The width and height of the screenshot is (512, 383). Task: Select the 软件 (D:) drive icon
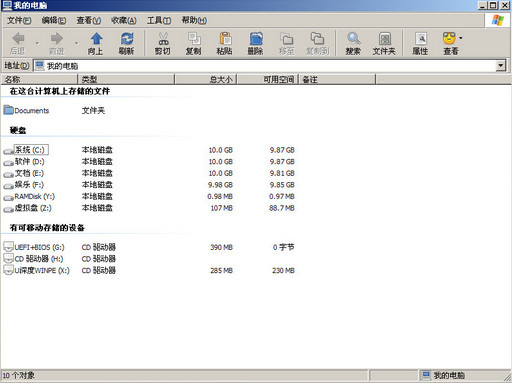pos(8,163)
